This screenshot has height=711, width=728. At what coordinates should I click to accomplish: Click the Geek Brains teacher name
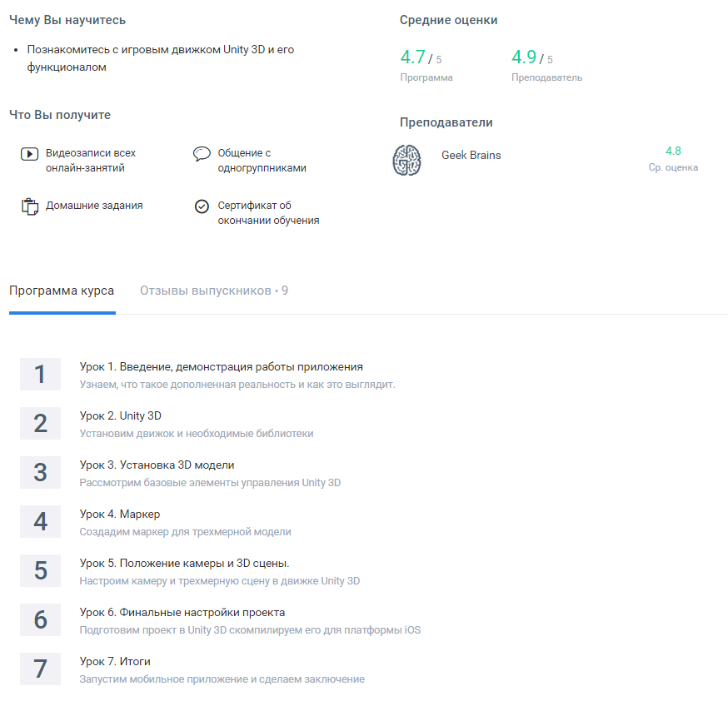click(471, 155)
